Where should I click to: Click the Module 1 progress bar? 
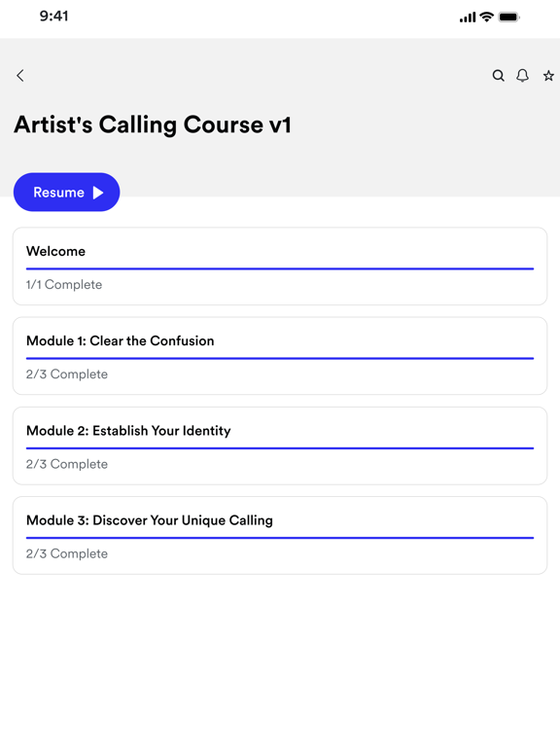coord(280,358)
